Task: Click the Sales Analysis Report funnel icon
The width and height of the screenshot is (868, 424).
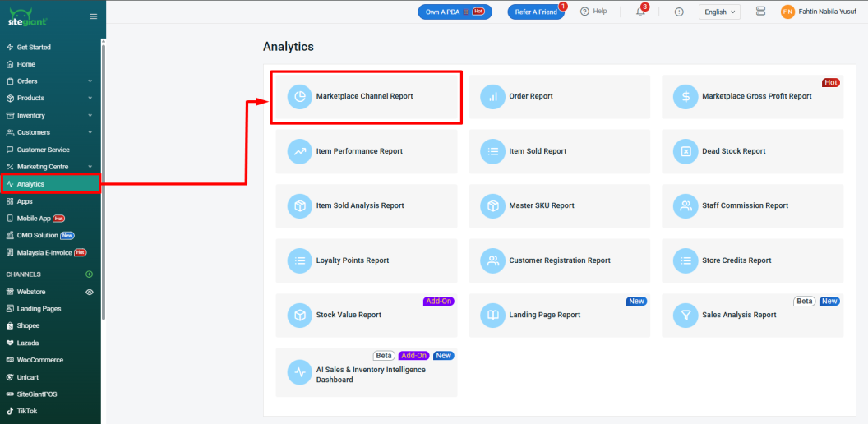Action: click(686, 315)
